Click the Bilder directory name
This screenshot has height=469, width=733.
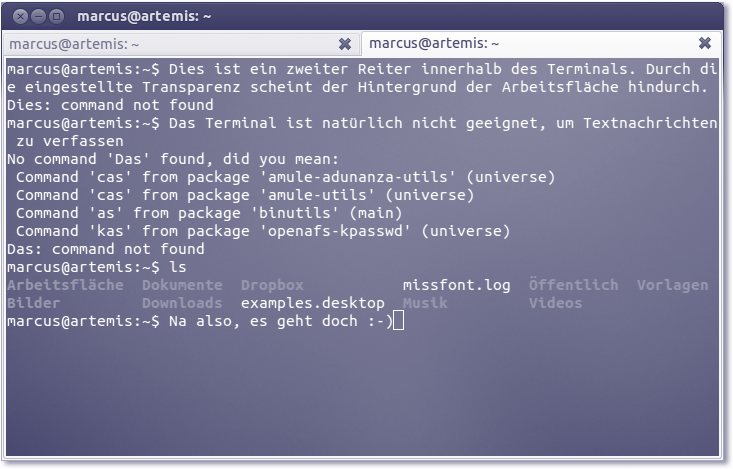click(33, 303)
